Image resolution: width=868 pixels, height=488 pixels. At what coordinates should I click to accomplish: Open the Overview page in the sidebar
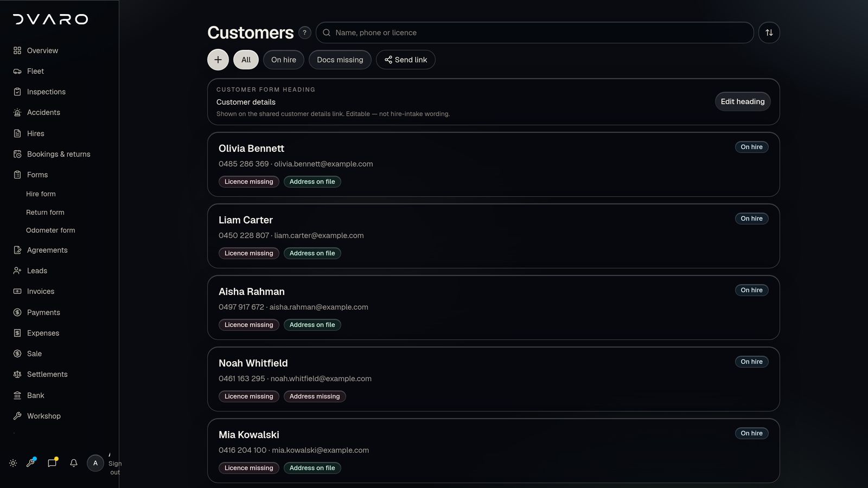(x=36, y=50)
